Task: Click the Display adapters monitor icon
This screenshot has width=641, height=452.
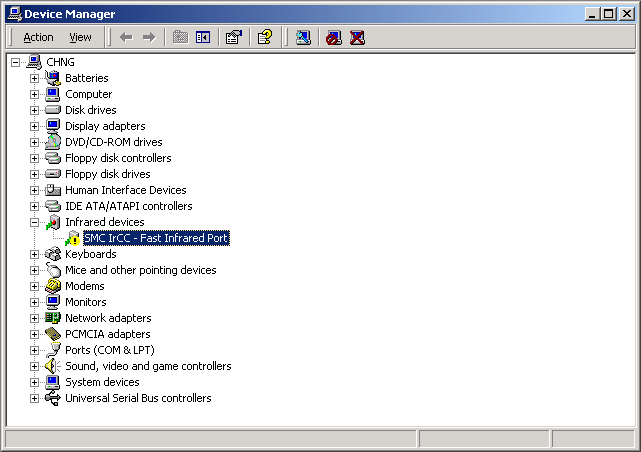Action: click(53, 126)
